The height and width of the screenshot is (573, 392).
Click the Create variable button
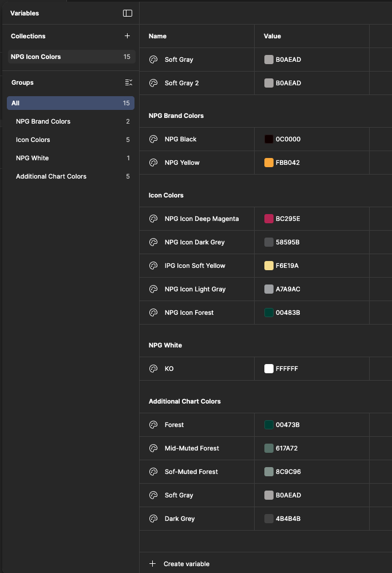point(179,563)
